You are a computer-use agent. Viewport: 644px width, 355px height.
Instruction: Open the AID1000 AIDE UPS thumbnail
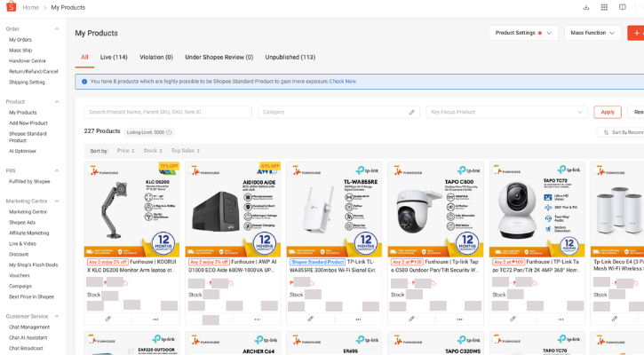point(233,209)
